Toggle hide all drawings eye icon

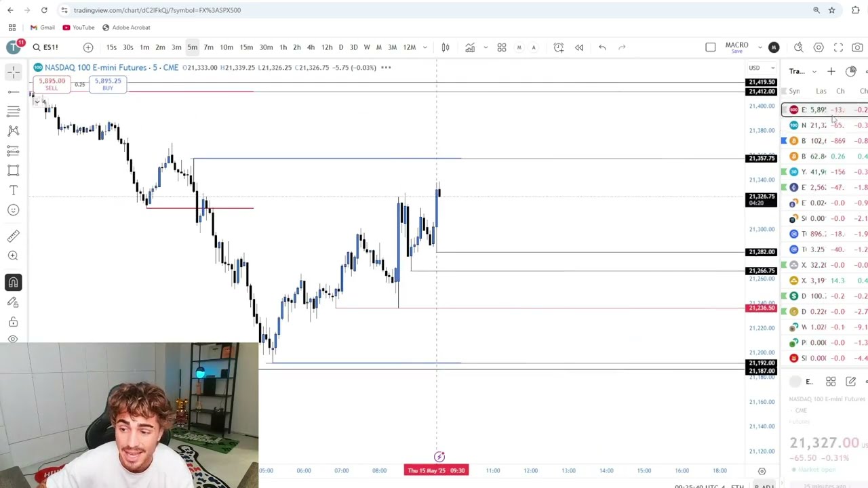click(x=14, y=338)
